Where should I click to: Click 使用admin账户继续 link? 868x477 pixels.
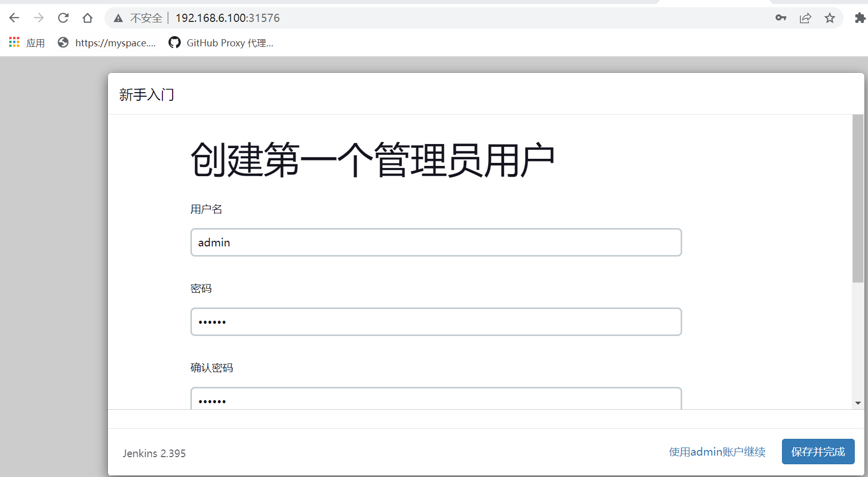717,452
